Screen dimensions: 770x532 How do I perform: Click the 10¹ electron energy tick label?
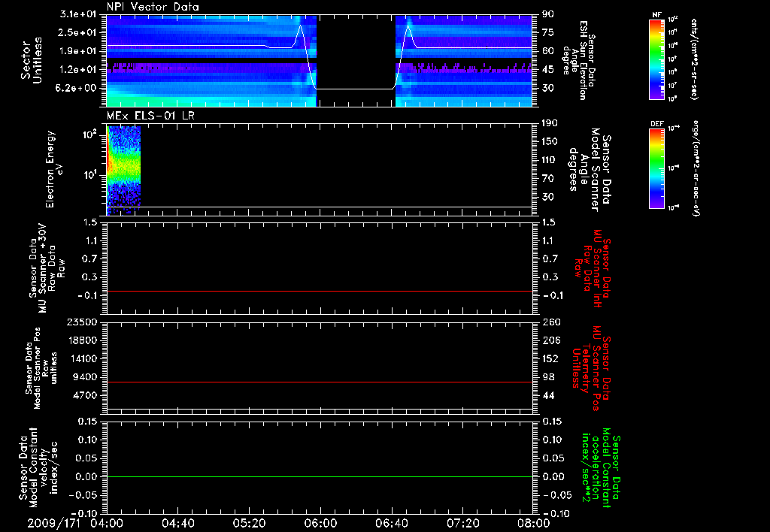[89, 175]
